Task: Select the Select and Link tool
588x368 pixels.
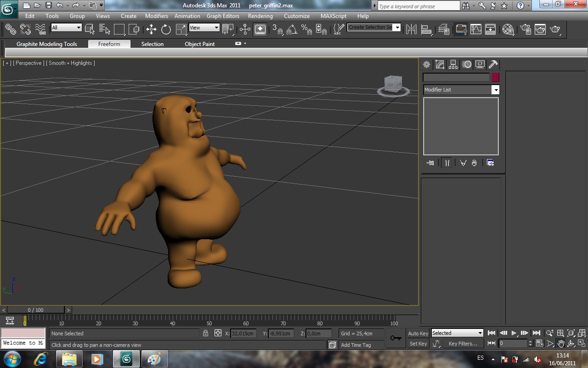Action: (x=11, y=29)
